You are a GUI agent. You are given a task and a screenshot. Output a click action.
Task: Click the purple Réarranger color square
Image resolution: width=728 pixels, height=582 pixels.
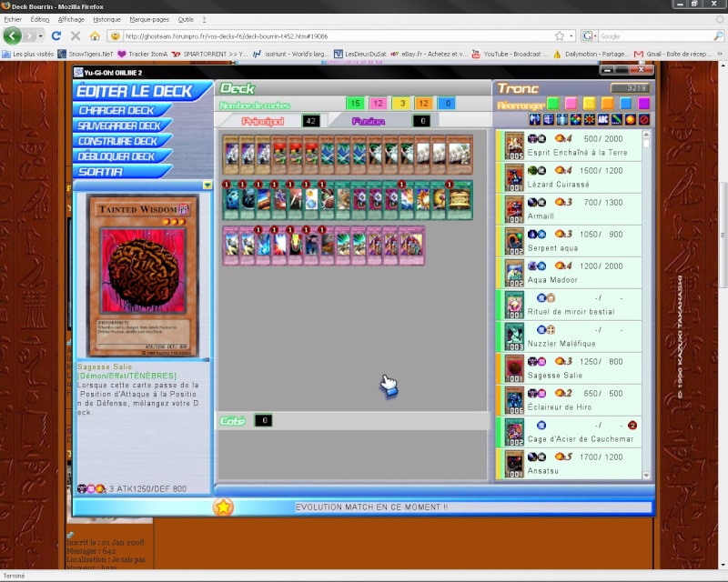tap(644, 104)
